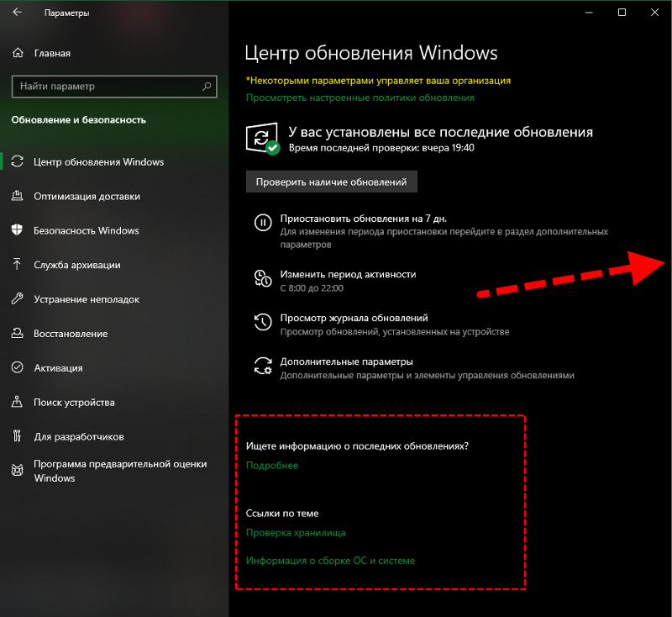Click the active hours clock icon
This screenshot has width=672, height=617.
point(263,278)
